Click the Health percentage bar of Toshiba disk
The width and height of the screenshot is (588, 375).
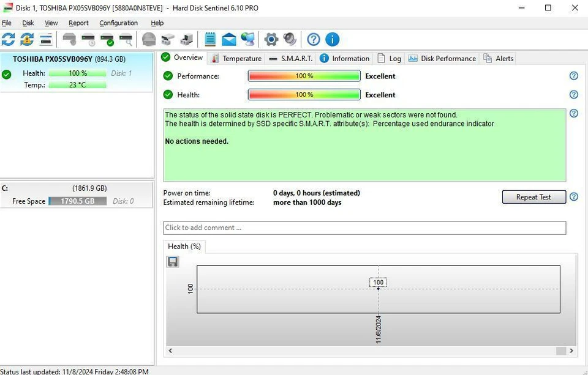click(77, 73)
